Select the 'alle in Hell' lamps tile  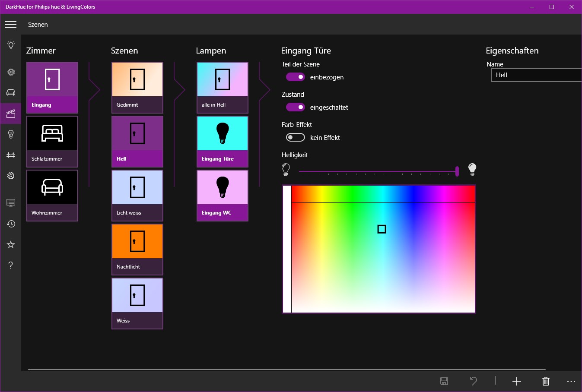coord(223,88)
